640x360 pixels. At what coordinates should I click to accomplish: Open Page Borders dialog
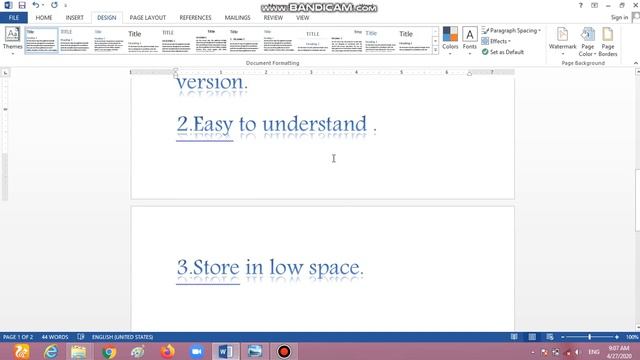click(x=608, y=41)
